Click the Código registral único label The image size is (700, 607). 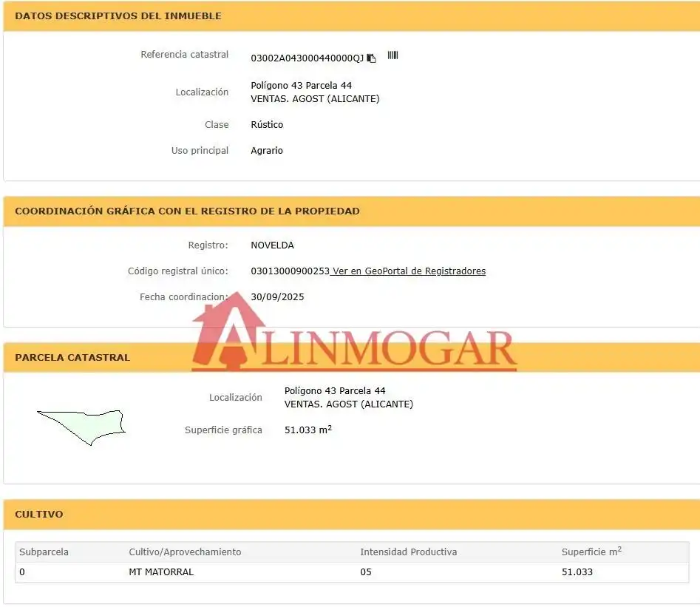[177, 271]
